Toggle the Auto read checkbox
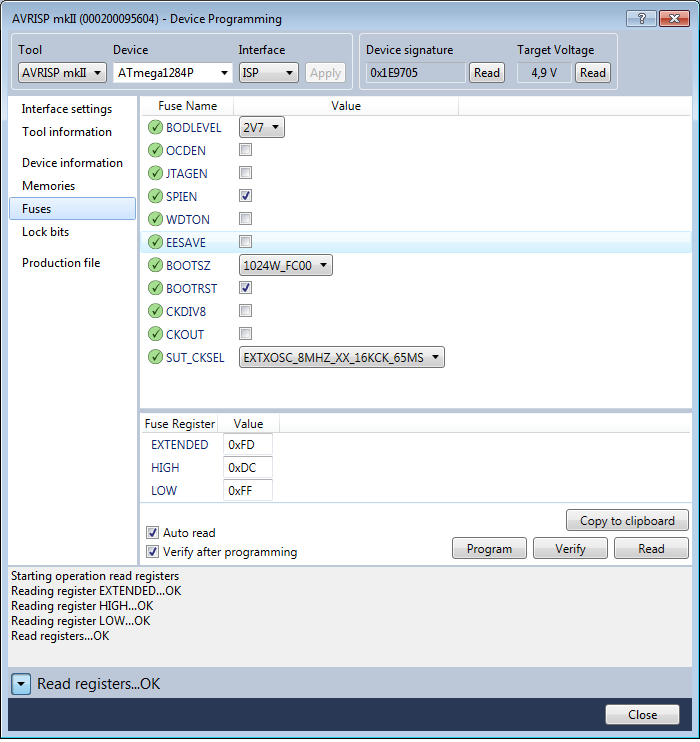Screen dimensions: 700x742 153,533
